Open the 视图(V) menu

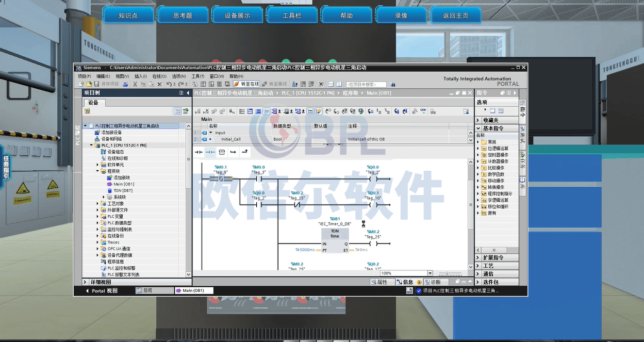pos(123,76)
